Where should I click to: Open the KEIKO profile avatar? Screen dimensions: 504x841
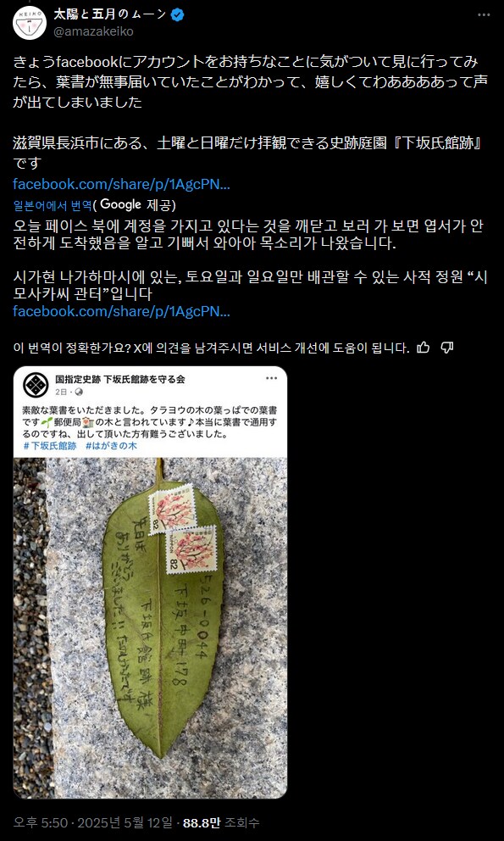click(30, 23)
